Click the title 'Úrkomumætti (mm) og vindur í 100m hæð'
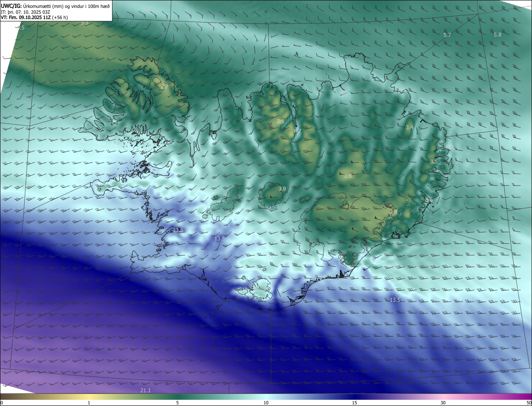The width and height of the screenshot is (532, 406). point(66,6)
